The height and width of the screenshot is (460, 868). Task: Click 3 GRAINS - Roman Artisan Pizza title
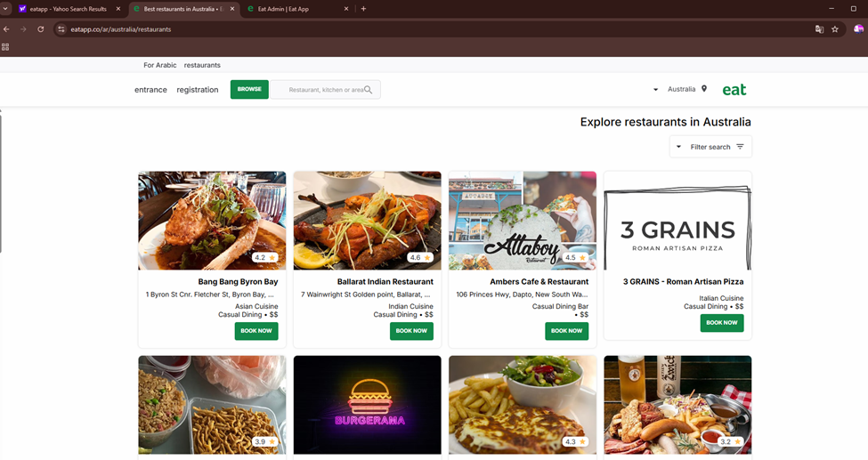point(683,282)
